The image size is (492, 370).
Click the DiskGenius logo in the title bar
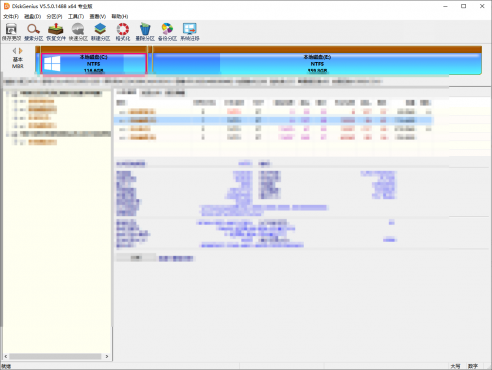pyautogui.click(x=6, y=6)
